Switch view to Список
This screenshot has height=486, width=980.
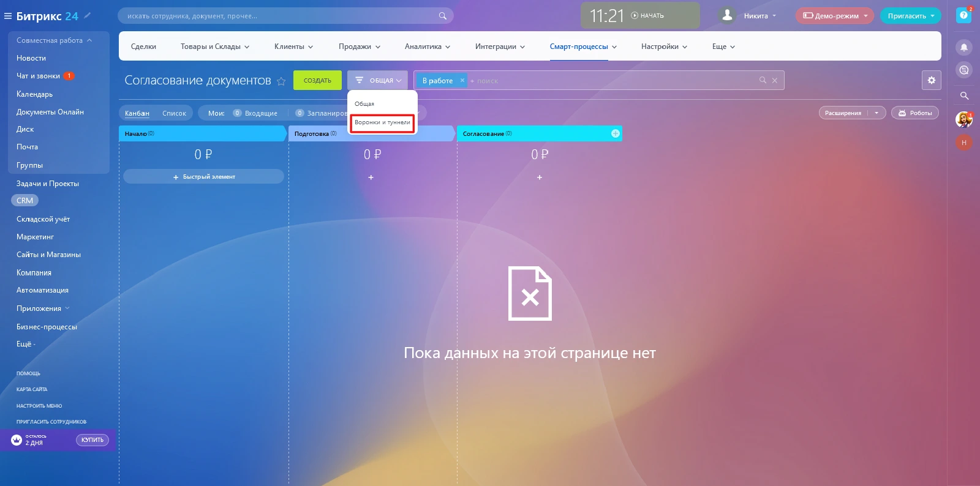pos(174,113)
